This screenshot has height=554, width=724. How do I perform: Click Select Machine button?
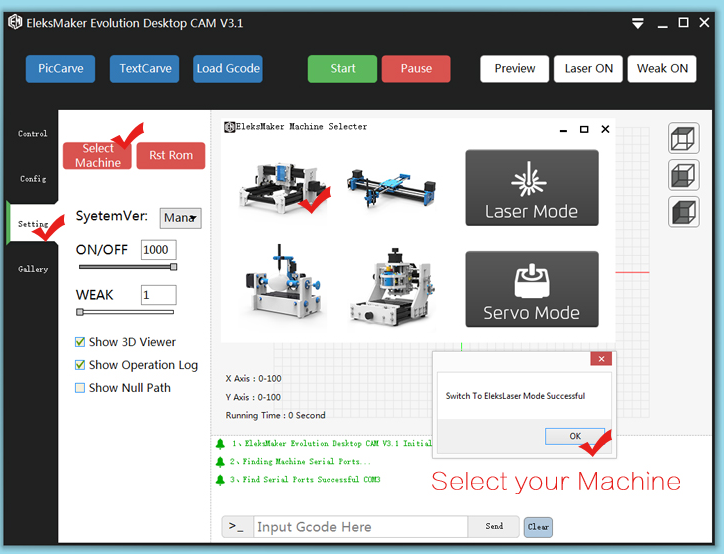[97, 156]
